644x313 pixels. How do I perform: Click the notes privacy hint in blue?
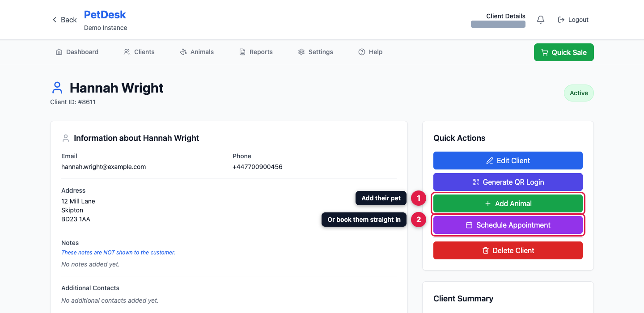click(x=118, y=253)
